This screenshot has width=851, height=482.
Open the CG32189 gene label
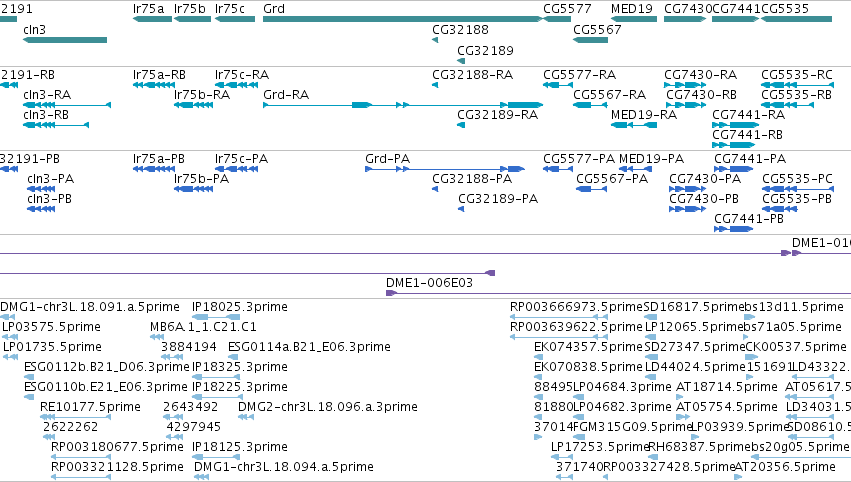(485, 50)
